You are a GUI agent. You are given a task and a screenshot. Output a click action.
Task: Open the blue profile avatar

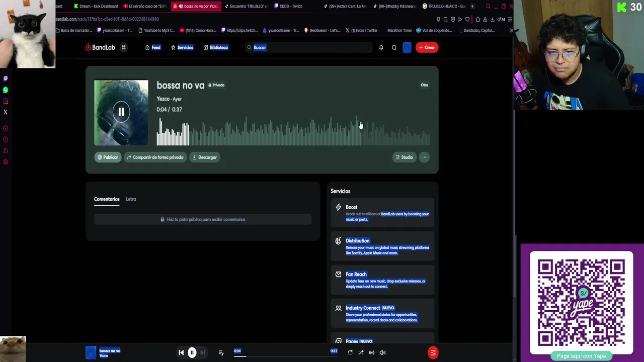(407, 47)
